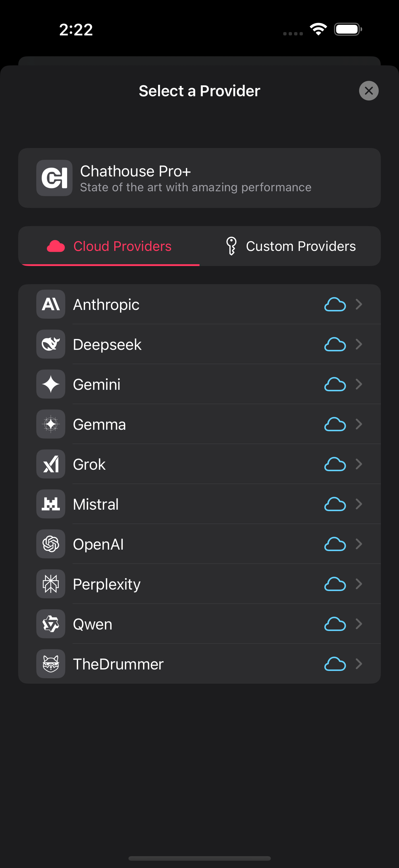Screen dimensions: 399x868
Task: Tap the Perplexity logo icon
Action: [51, 584]
